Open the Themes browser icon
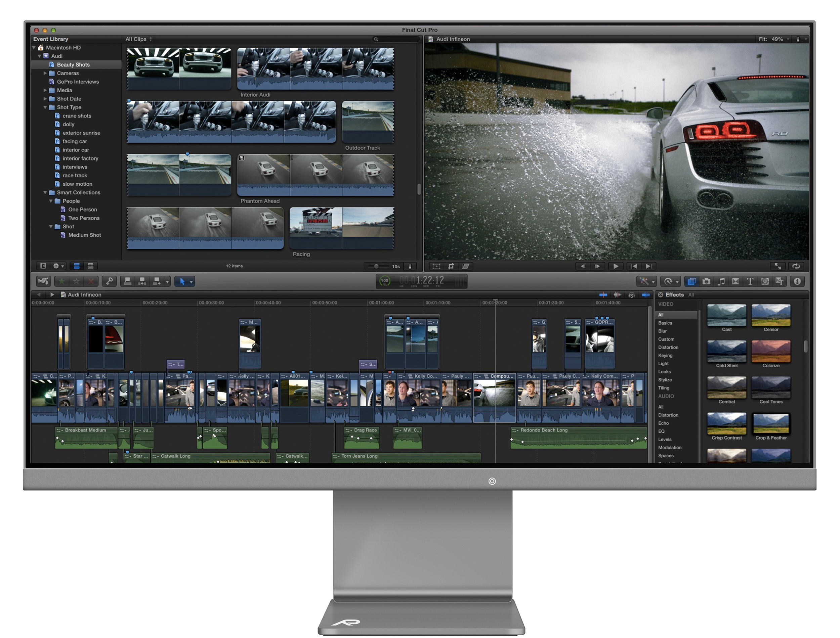The width and height of the screenshot is (840, 638). click(x=780, y=281)
